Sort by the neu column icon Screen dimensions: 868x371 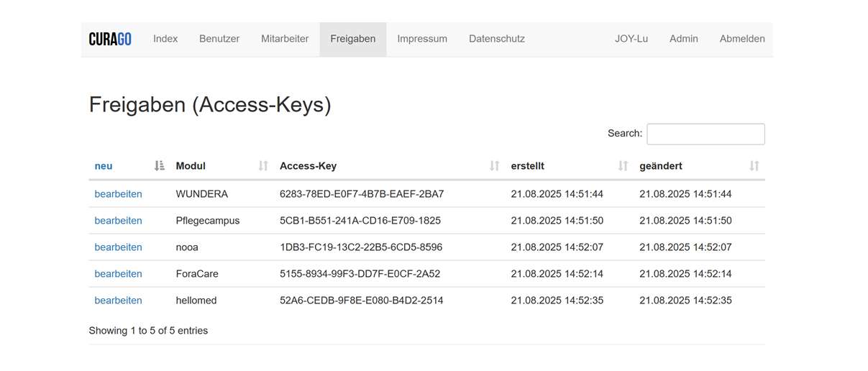(160, 166)
